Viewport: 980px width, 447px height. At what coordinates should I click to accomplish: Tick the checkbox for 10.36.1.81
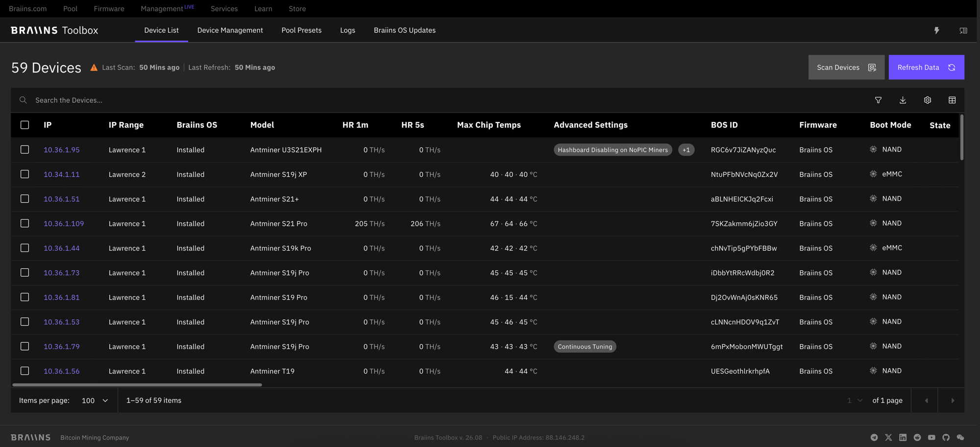pyautogui.click(x=24, y=297)
